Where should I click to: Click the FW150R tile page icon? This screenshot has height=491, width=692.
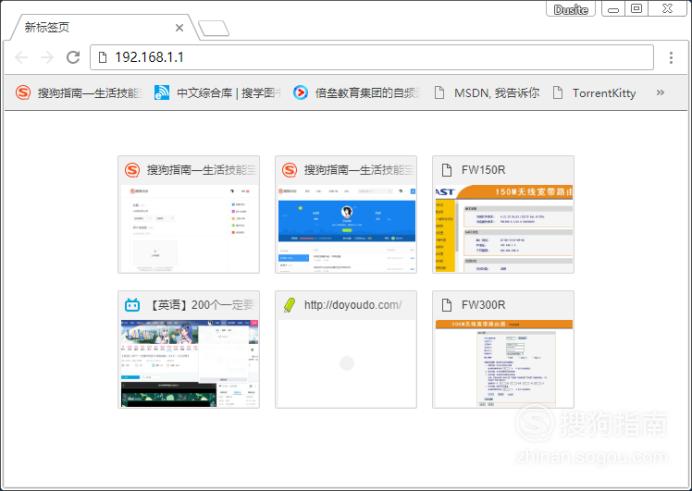447,170
